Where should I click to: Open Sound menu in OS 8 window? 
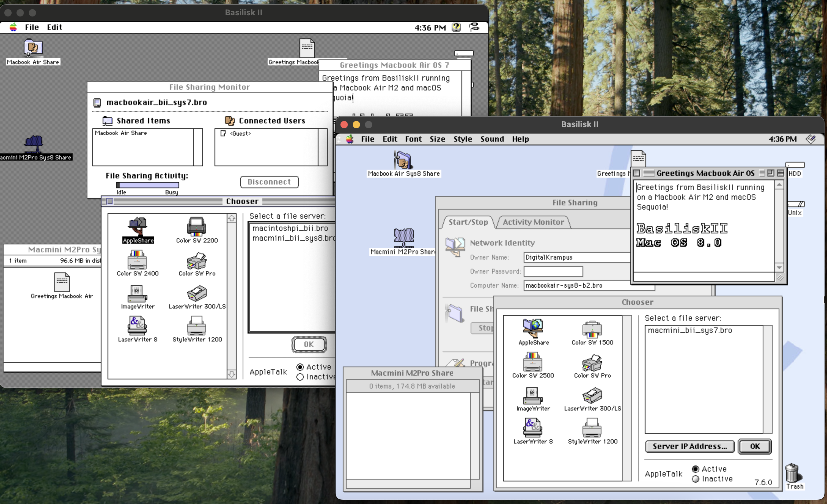pyautogui.click(x=492, y=139)
